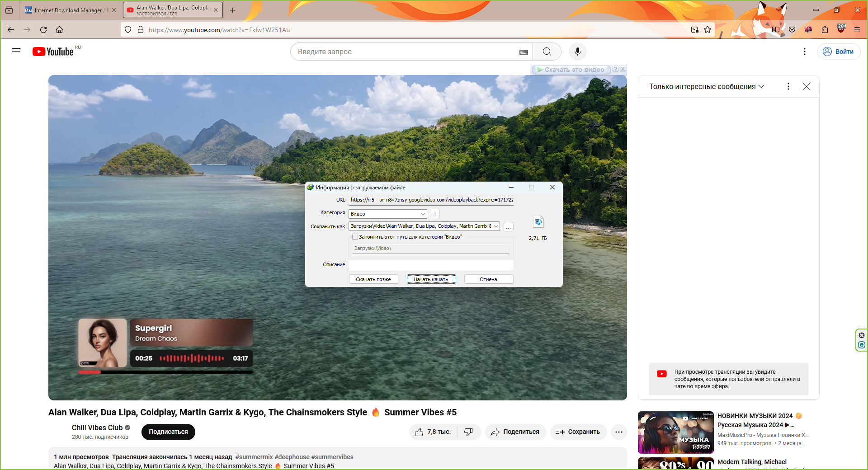868x470 pixels.
Task: Open Firefox sidebar toggle icon
Action: pyautogui.click(x=776, y=30)
